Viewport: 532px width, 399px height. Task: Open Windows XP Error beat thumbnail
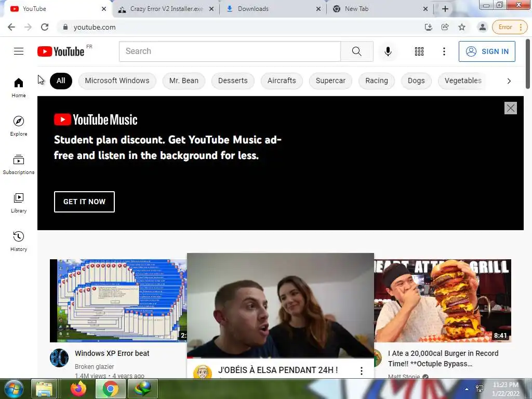coord(118,301)
